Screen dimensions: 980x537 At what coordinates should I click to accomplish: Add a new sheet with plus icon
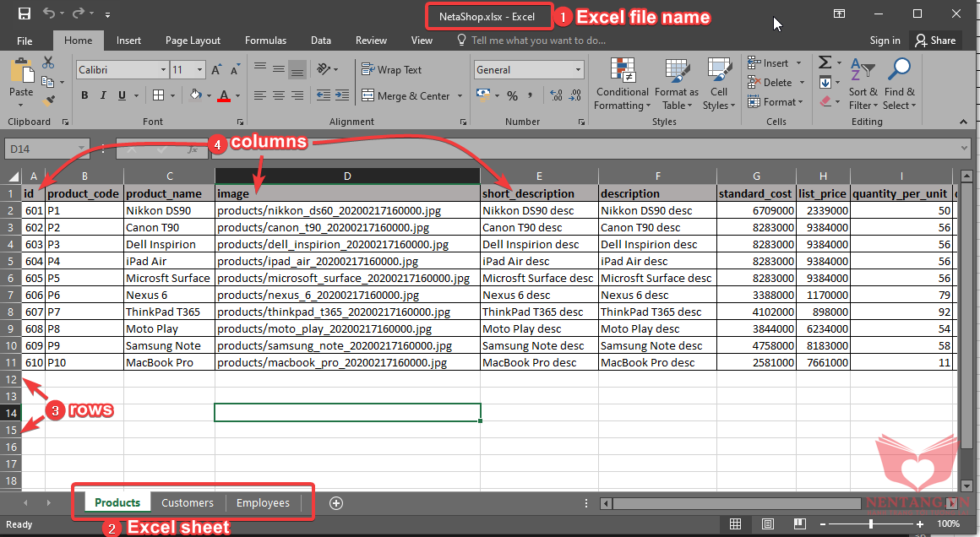[x=336, y=503]
